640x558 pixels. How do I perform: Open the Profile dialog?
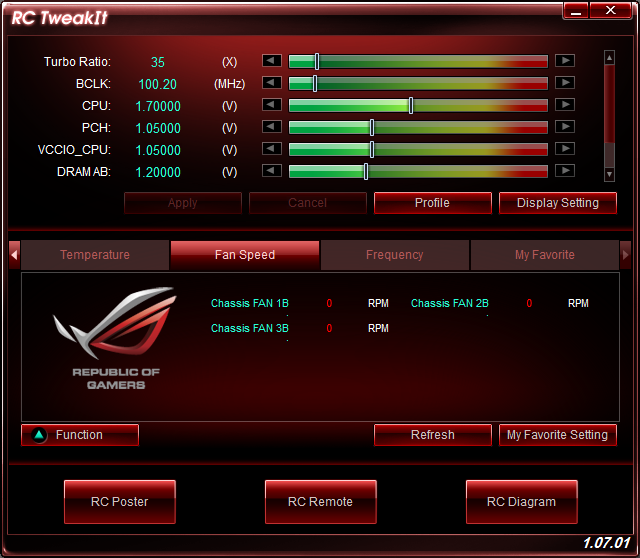click(433, 203)
